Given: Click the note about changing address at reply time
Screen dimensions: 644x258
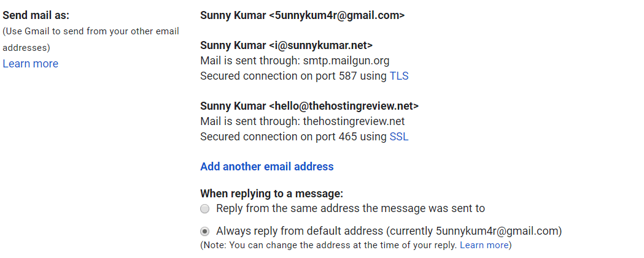Looking at the screenshot, I should tap(355, 245).
